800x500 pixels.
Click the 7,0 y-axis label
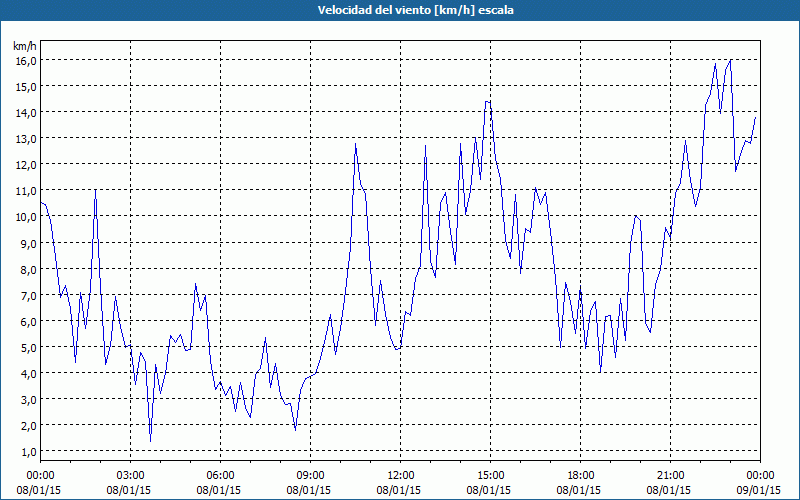click(28, 295)
